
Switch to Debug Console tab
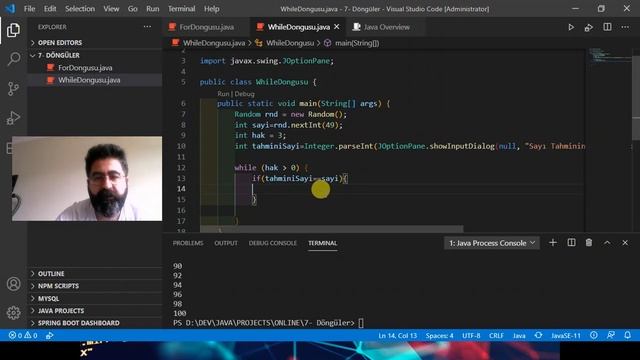pyautogui.click(x=273, y=243)
